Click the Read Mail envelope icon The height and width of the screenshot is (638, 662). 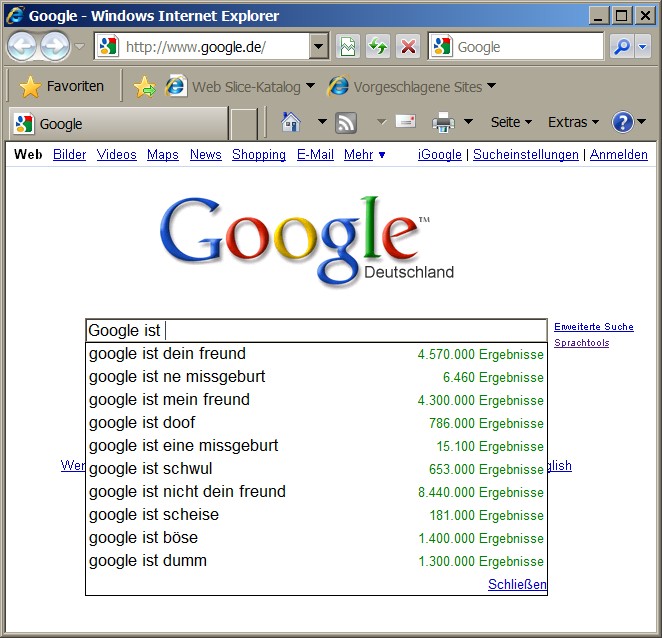coord(406,122)
